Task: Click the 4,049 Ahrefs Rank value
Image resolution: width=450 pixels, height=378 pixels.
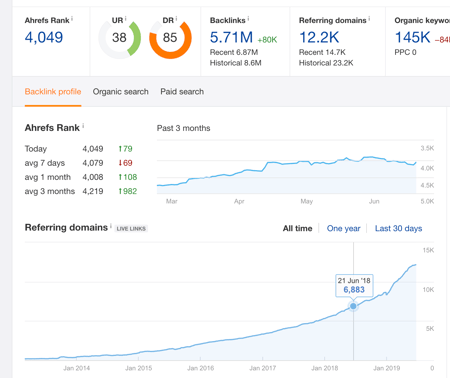Action: pyautogui.click(x=44, y=37)
